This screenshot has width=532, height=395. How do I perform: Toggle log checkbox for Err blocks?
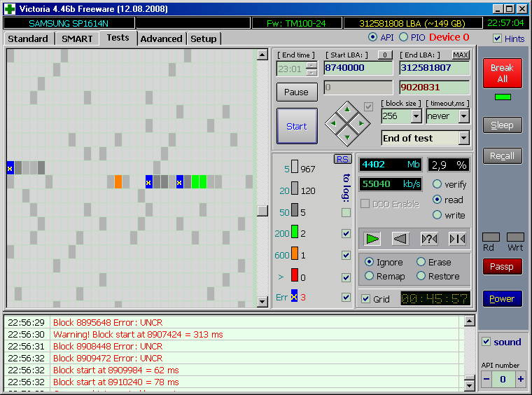point(346,297)
